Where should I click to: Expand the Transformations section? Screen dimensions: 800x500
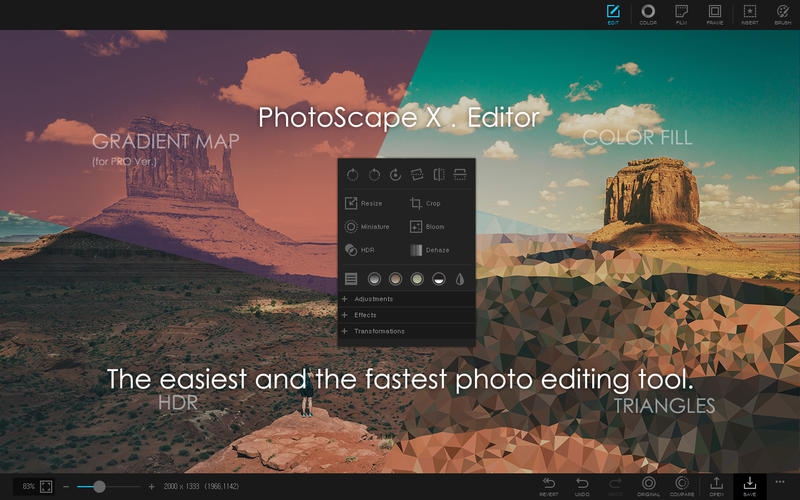click(x=407, y=331)
